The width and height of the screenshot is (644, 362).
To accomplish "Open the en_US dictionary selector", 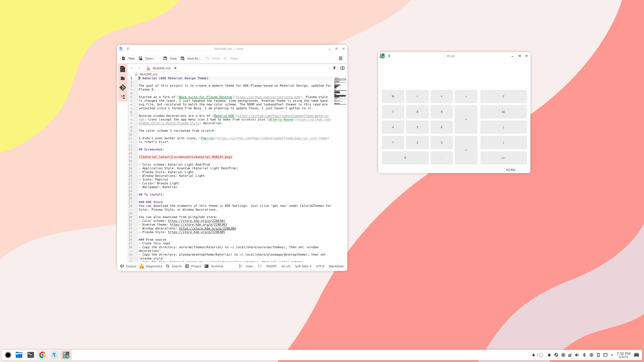I will coord(286,266).
